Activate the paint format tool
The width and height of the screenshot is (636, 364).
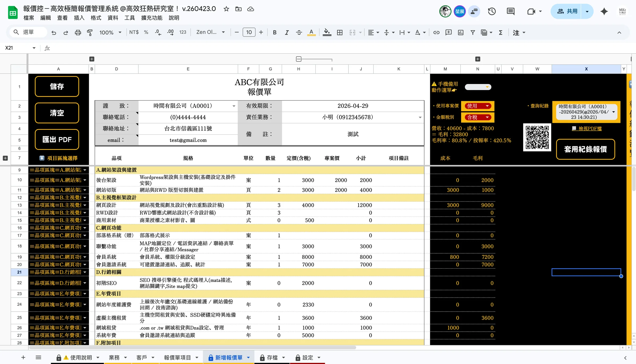(90, 33)
